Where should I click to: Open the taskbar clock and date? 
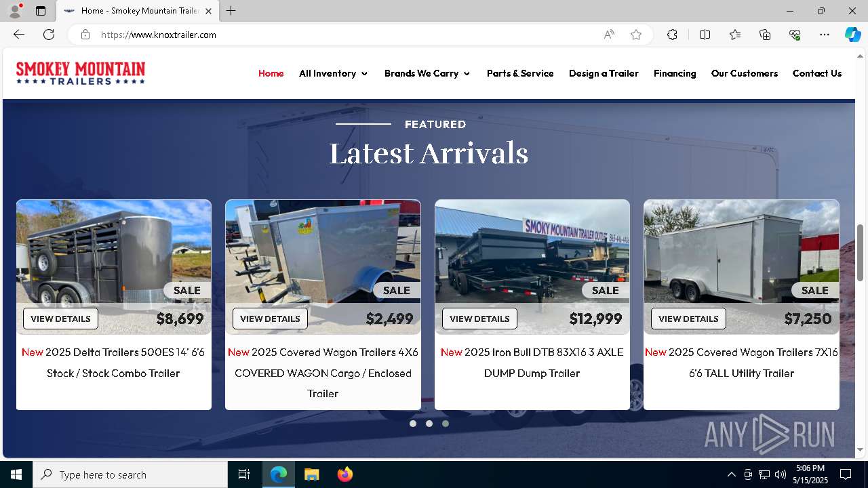pyautogui.click(x=810, y=474)
